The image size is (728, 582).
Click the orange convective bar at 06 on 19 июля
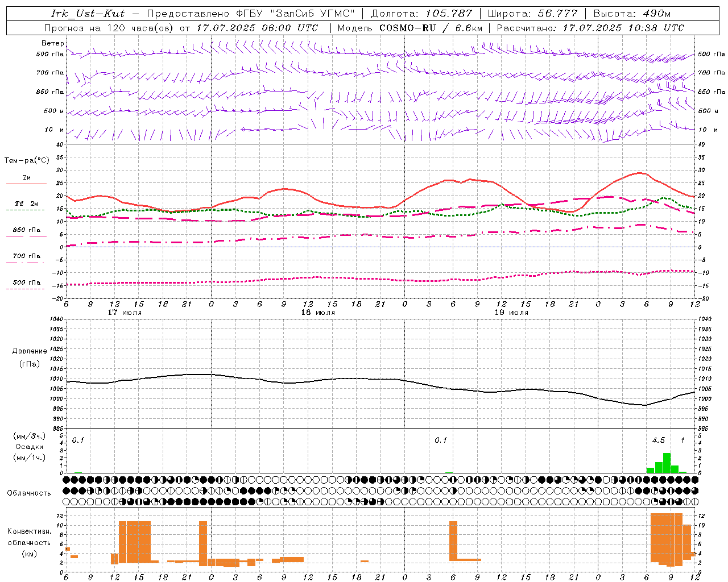[453, 541]
